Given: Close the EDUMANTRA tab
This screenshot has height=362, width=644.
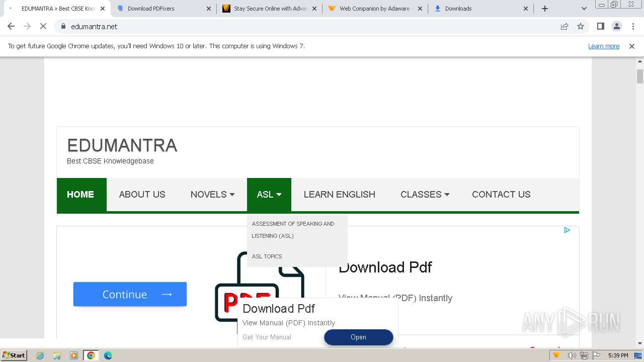Looking at the screenshot, I should click(103, 9).
